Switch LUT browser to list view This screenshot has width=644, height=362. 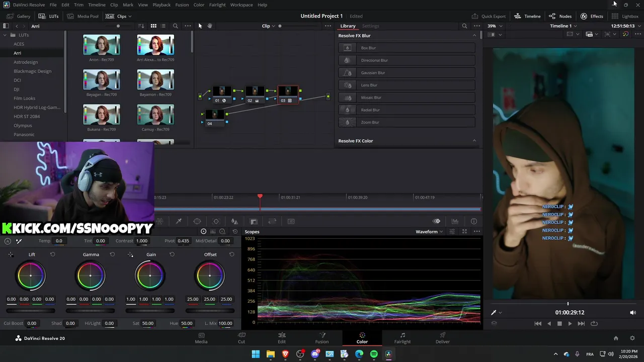(x=163, y=26)
